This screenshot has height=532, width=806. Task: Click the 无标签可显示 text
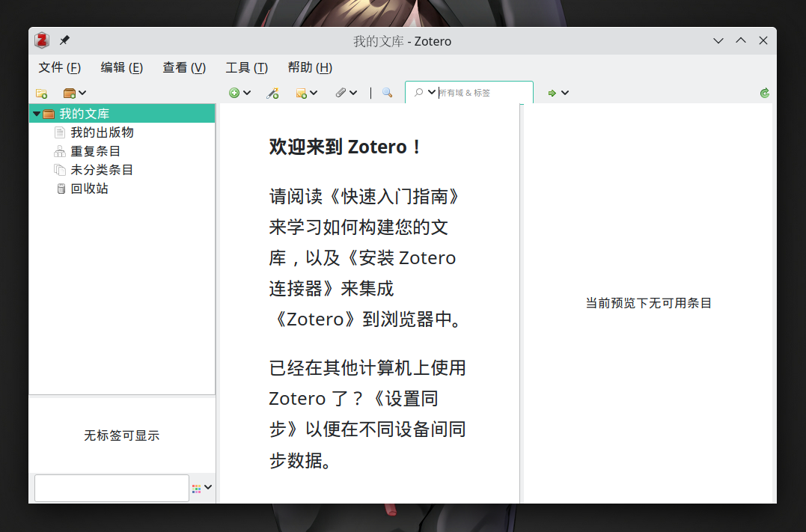(122, 435)
